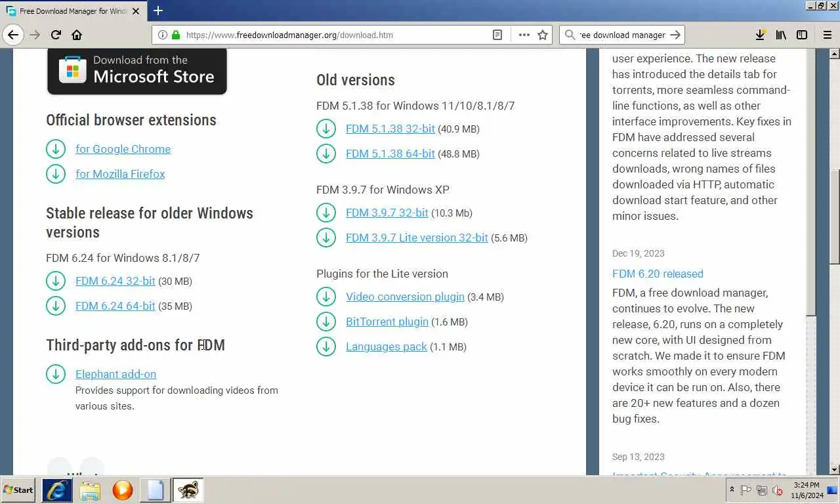Click the taskbar clock showing 3:24 PM
The width and height of the screenshot is (840, 504).
tap(806, 490)
